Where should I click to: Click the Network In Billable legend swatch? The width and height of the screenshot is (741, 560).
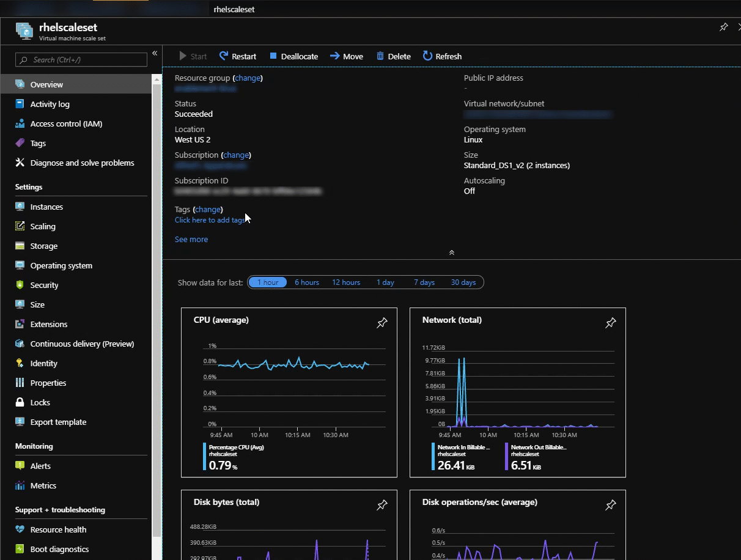tap(434, 457)
